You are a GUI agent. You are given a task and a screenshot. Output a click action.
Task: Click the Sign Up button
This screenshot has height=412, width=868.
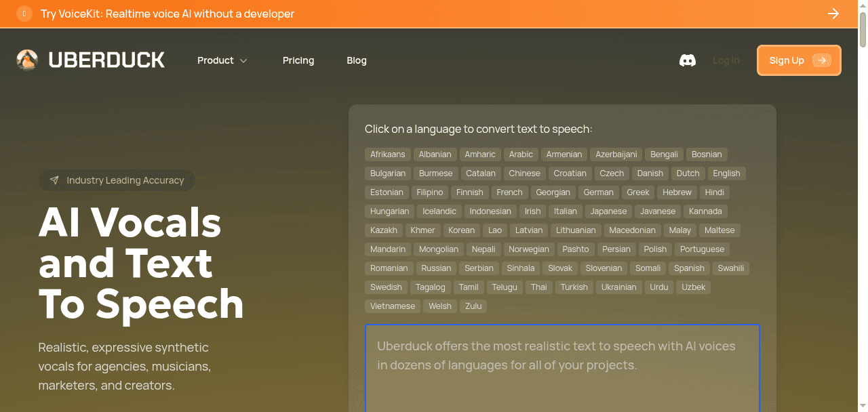click(x=799, y=60)
